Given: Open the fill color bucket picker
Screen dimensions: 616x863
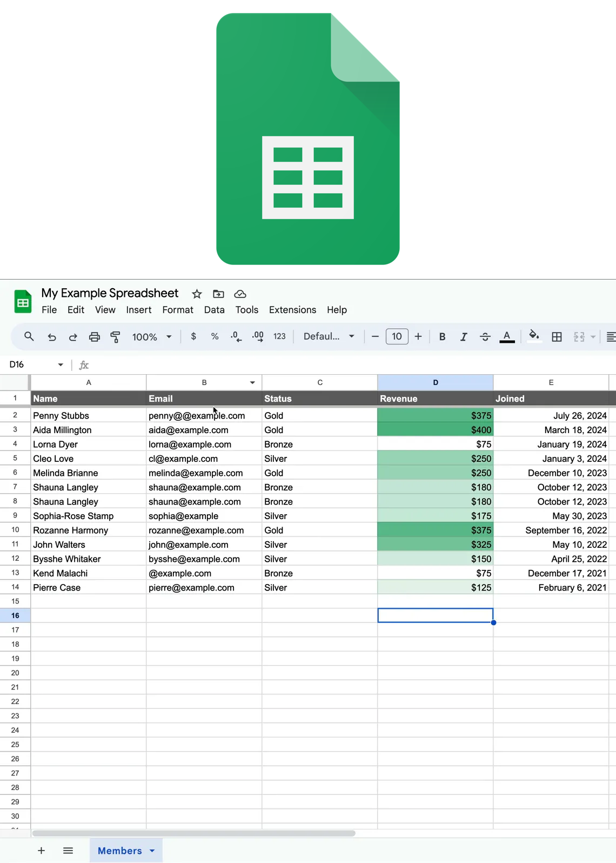Looking at the screenshot, I should (x=534, y=336).
